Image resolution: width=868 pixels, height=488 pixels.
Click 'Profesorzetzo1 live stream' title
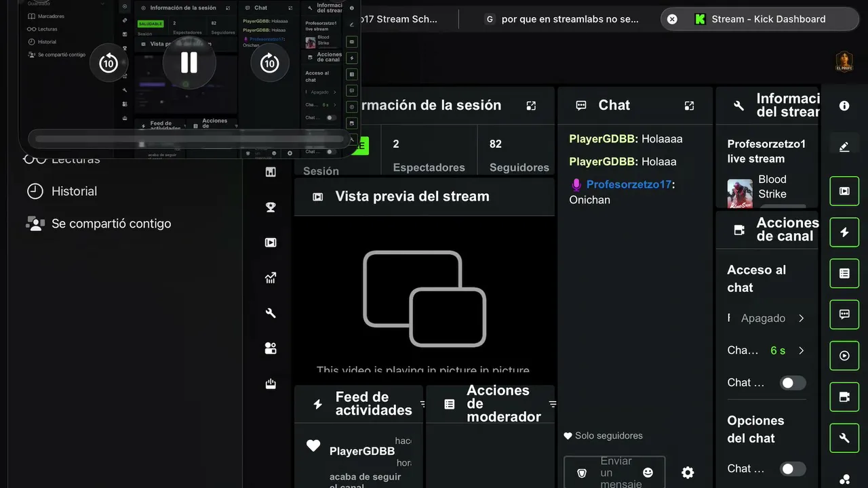coord(766,151)
